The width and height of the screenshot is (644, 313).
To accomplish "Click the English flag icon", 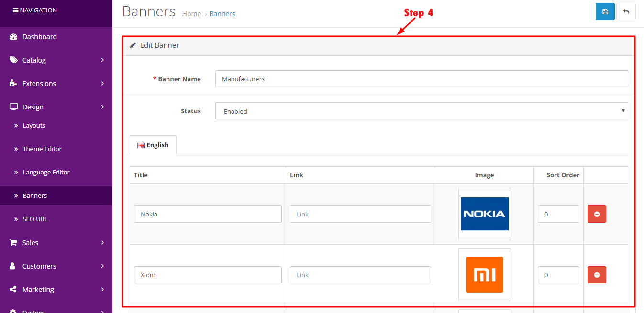I will (x=141, y=145).
